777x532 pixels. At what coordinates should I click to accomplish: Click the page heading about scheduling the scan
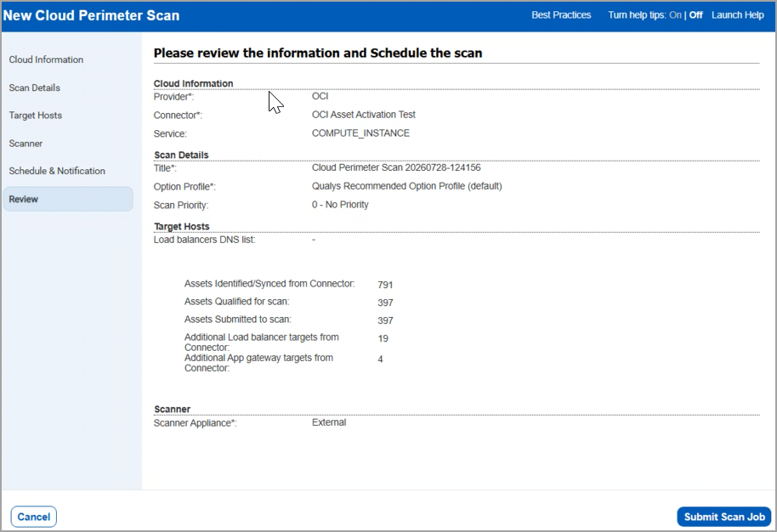click(x=318, y=53)
